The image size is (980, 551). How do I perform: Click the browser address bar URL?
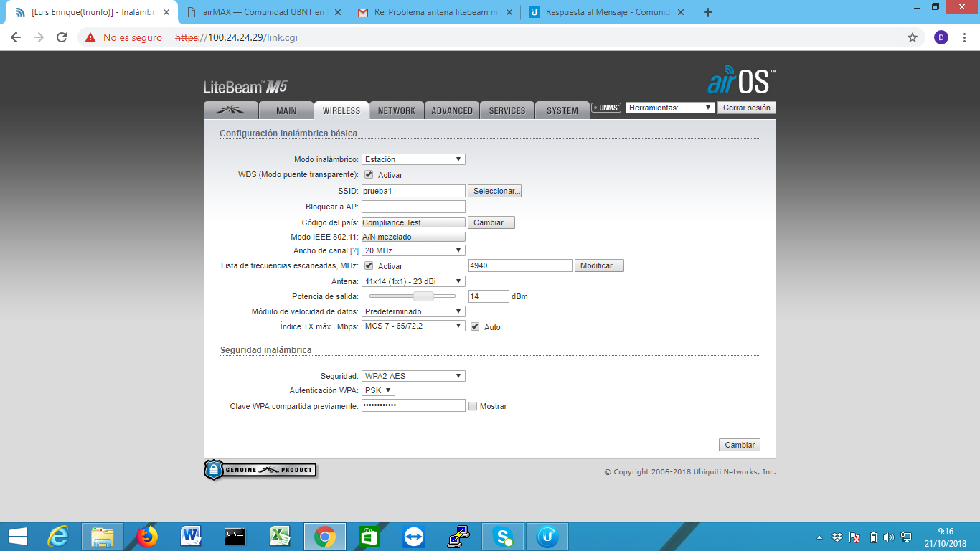click(236, 37)
